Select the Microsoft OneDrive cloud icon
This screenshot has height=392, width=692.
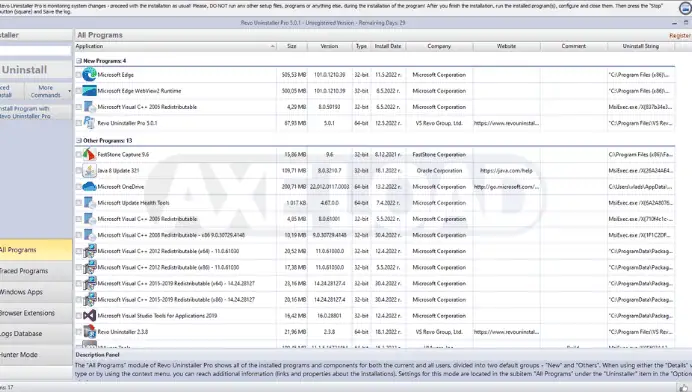[x=90, y=187]
